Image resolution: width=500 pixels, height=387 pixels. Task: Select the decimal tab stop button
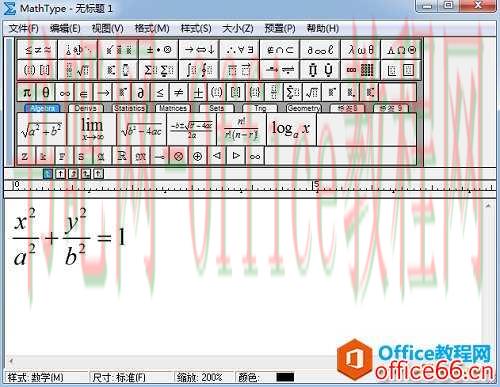98,174
